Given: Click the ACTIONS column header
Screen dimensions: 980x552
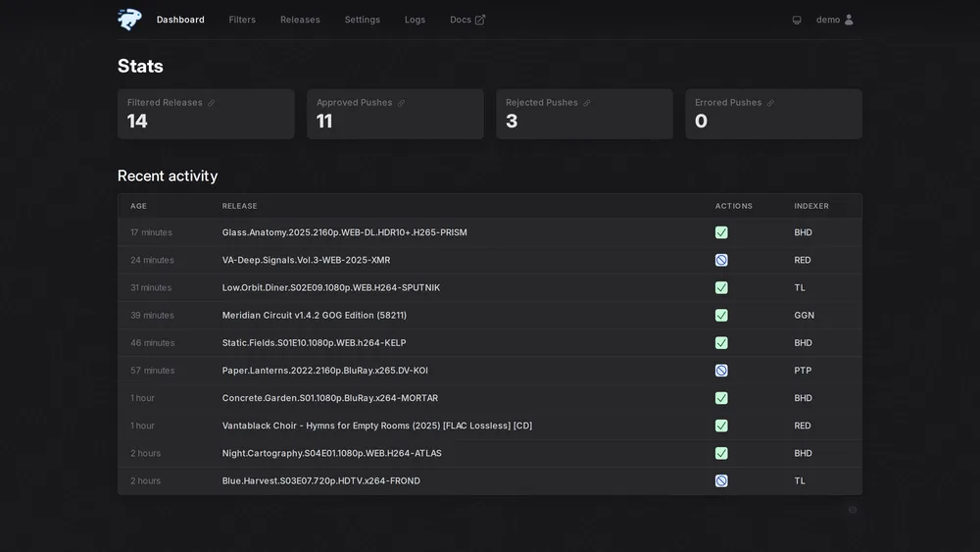Looking at the screenshot, I should [734, 206].
